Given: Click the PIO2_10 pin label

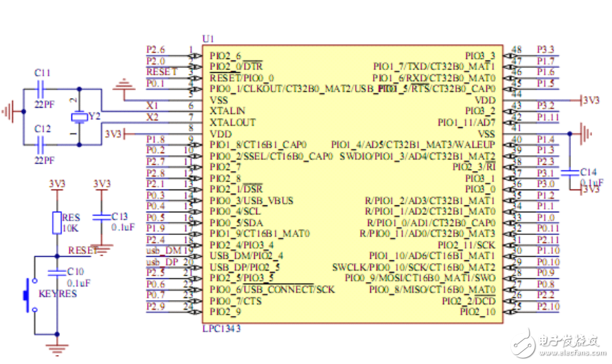Looking at the screenshot, I should click(478, 311).
